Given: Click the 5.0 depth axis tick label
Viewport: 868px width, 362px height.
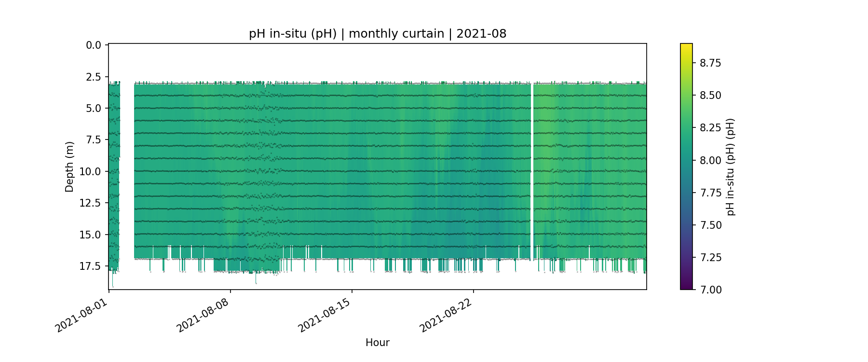Looking at the screenshot, I should point(94,109).
